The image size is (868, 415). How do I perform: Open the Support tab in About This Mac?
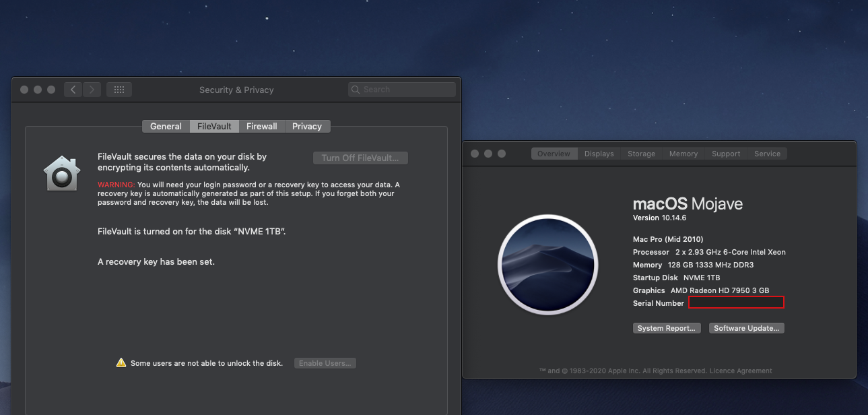[x=726, y=154]
